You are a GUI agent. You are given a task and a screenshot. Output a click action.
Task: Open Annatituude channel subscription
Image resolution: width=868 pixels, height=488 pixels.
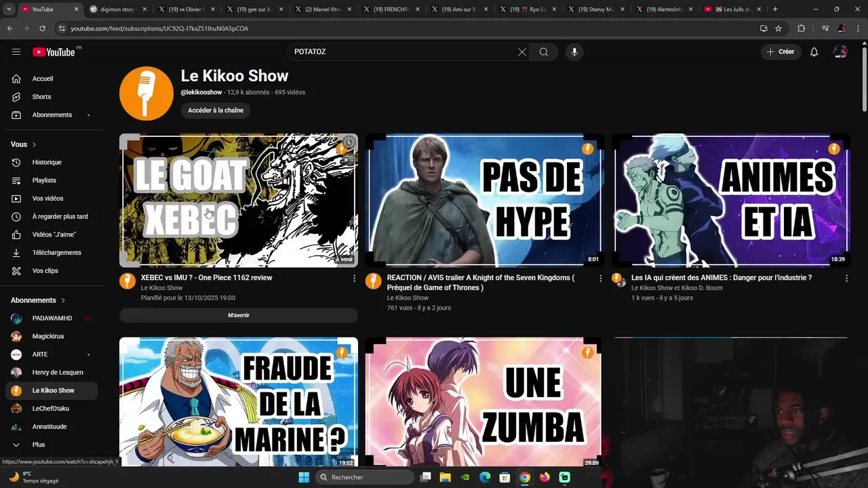[x=52, y=426]
